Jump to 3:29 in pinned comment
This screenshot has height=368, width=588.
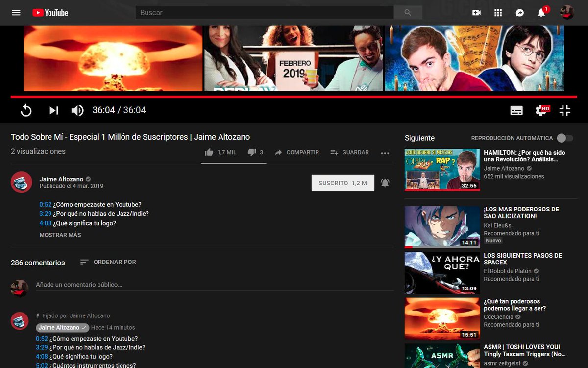click(x=42, y=347)
